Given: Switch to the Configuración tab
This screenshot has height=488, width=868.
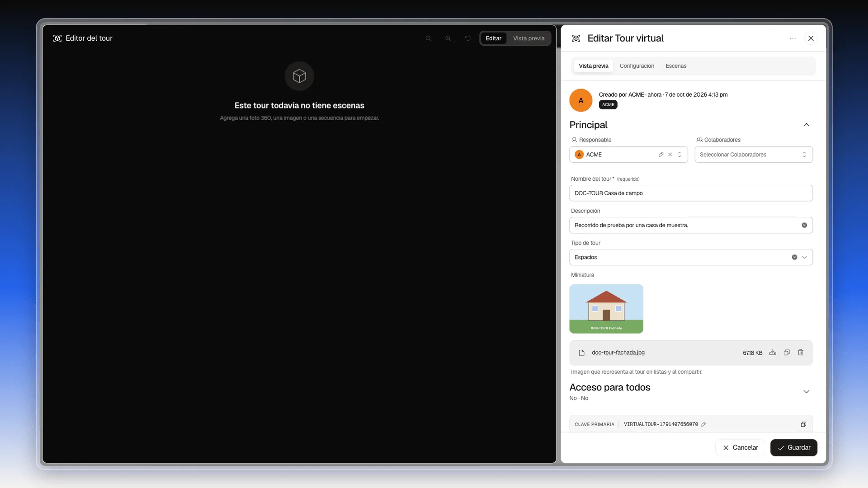Looking at the screenshot, I should point(637,66).
